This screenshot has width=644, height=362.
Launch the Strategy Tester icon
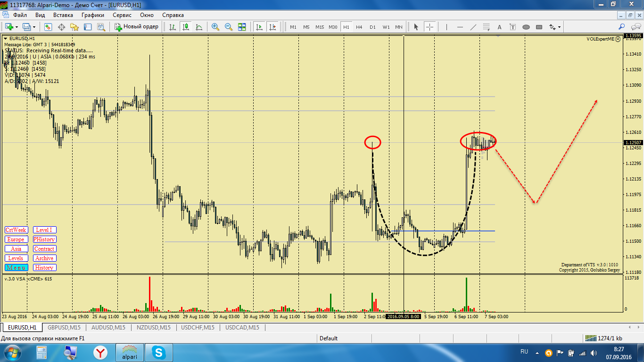click(x=100, y=27)
